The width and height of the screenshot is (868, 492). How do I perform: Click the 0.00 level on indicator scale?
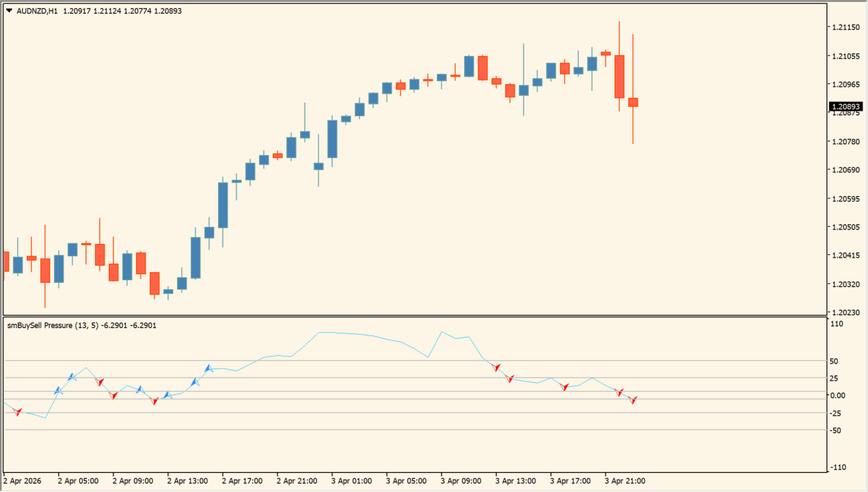coord(839,396)
